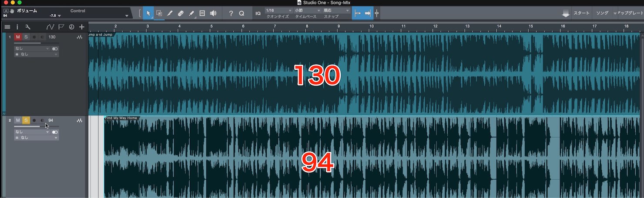Toggle monitor on track 2

(42, 120)
